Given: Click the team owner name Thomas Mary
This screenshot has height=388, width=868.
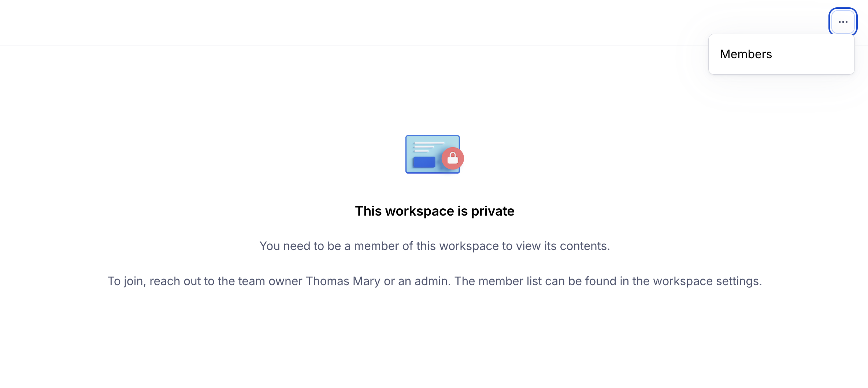Looking at the screenshot, I should [x=343, y=281].
